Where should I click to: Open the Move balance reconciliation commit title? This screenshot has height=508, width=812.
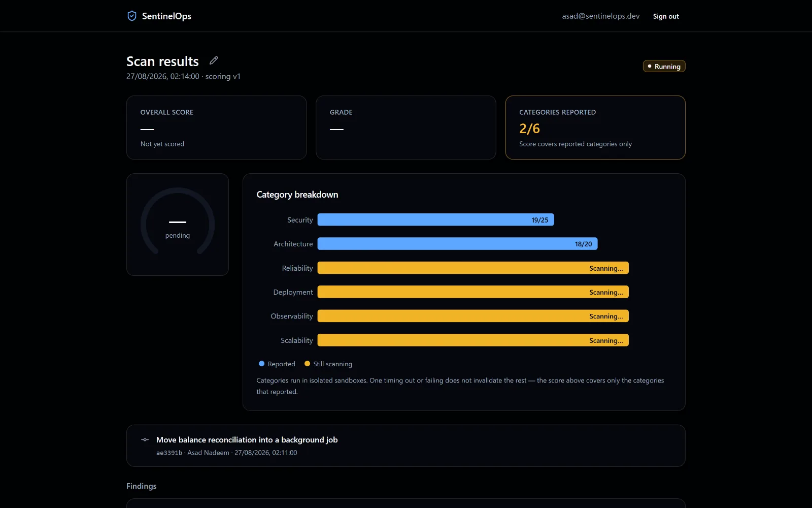[247, 440]
